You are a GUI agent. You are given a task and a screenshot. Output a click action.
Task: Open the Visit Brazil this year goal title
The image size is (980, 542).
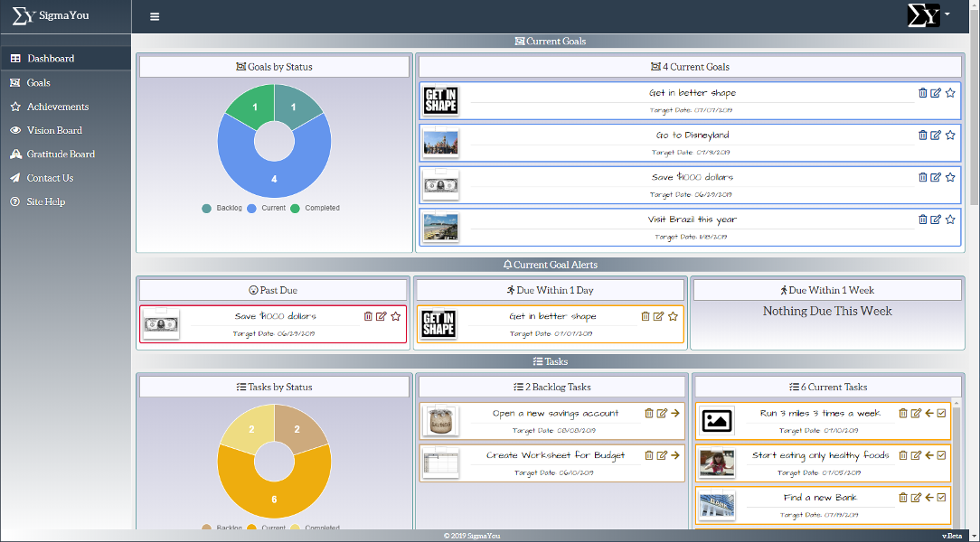(x=693, y=220)
